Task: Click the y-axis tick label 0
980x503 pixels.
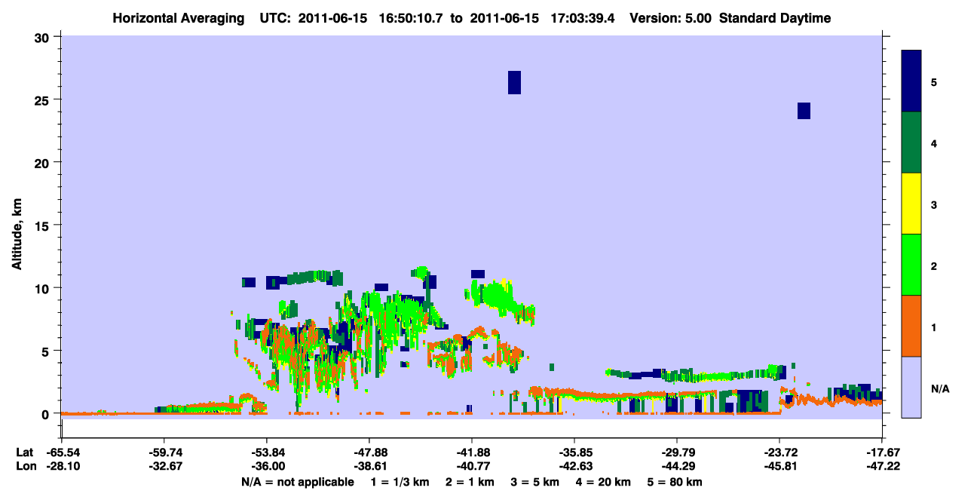Action: pos(47,414)
